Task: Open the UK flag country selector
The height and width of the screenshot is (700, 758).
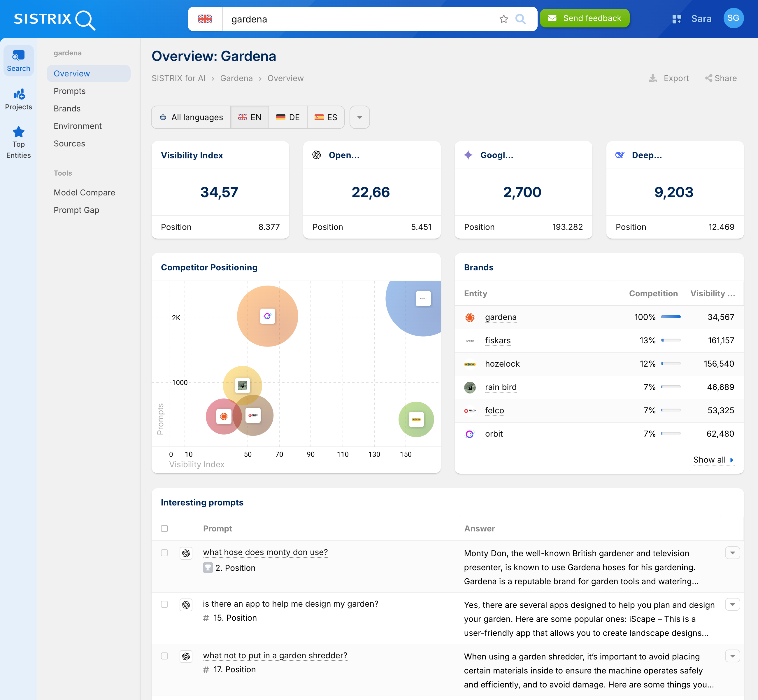Action: pyautogui.click(x=205, y=19)
